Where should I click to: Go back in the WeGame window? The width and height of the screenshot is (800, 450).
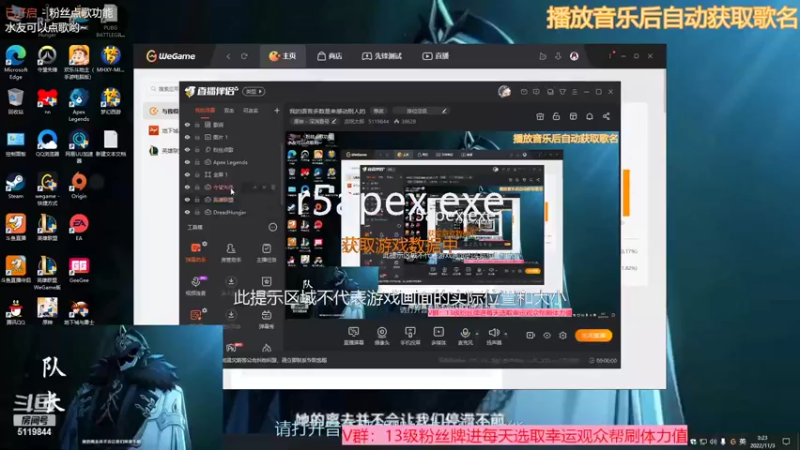[228, 56]
